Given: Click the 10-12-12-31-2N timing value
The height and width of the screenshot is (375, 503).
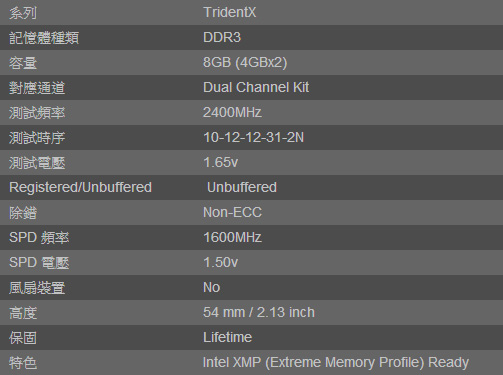Looking at the screenshot, I should (253, 137).
